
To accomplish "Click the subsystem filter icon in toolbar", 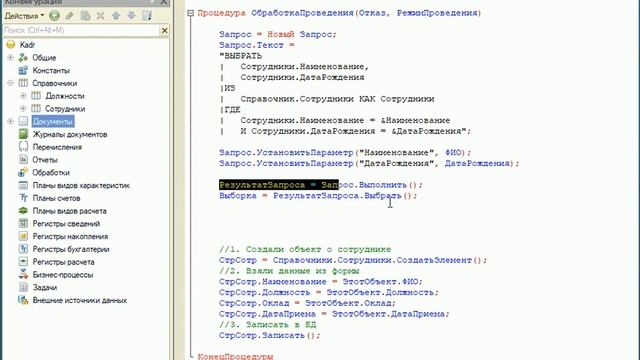I will (x=147, y=16).
